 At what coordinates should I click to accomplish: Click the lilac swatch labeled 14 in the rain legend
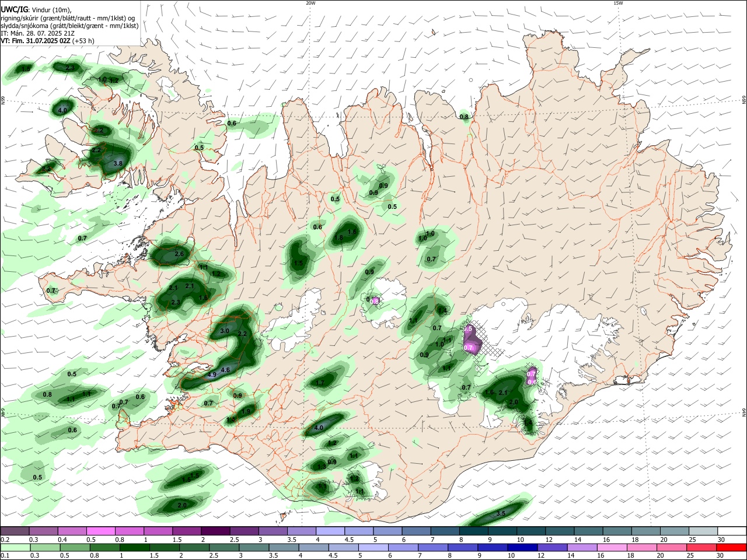click(581, 548)
